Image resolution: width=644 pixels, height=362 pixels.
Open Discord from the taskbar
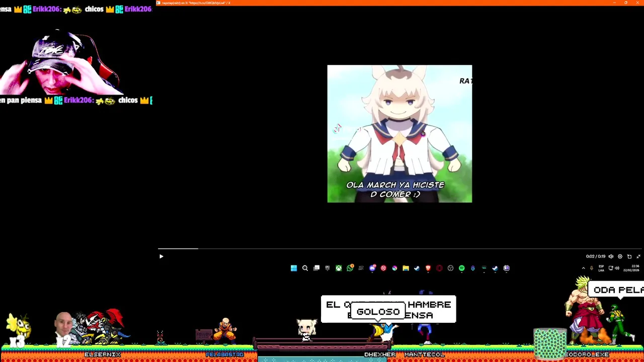coord(373,268)
